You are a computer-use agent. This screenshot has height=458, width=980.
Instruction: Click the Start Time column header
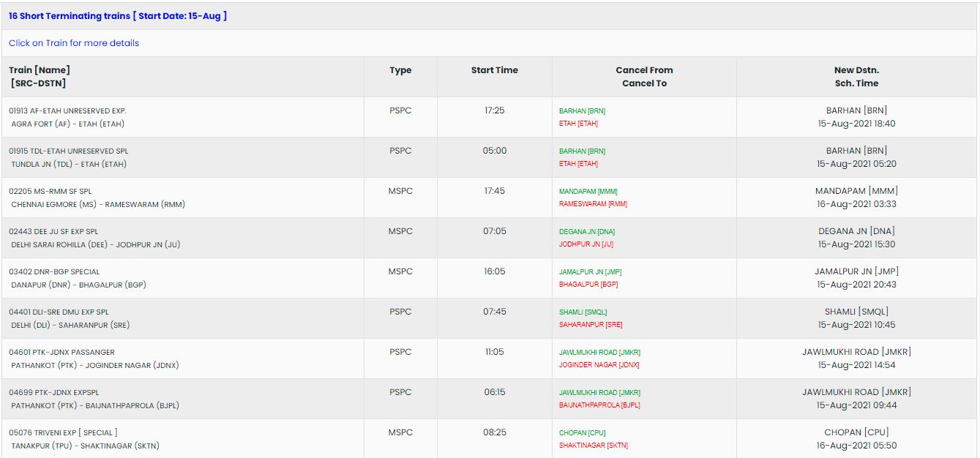click(494, 70)
